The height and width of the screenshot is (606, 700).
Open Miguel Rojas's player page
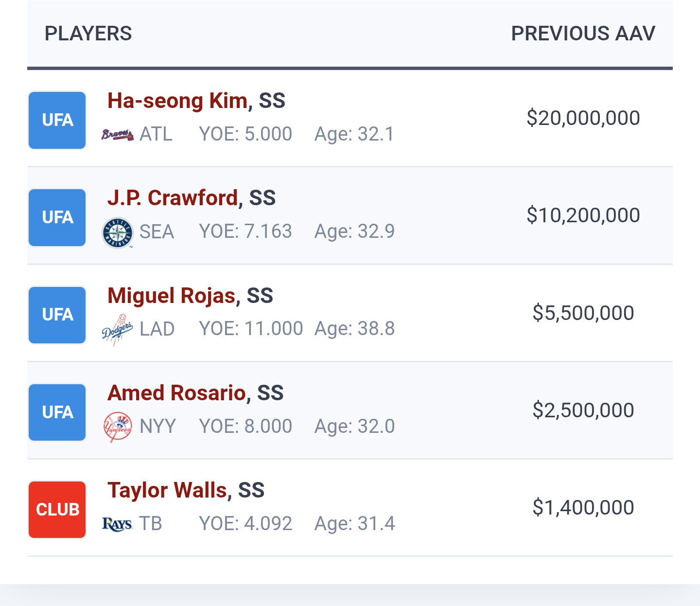click(171, 296)
